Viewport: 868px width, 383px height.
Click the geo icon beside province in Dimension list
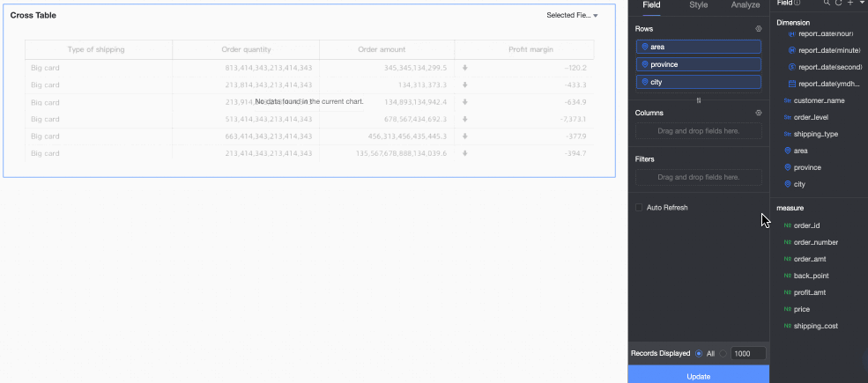788,167
